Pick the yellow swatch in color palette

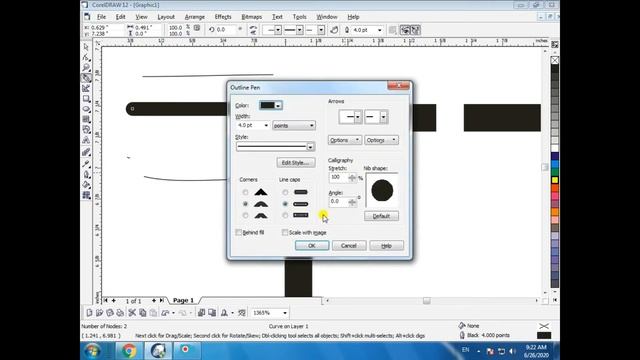coord(555,180)
